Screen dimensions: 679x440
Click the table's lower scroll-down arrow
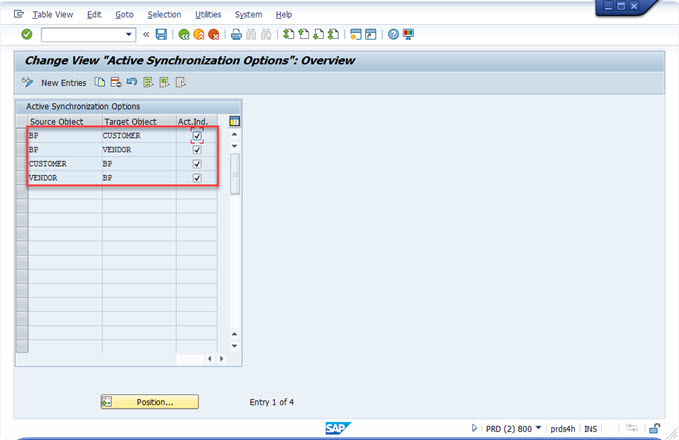(234, 346)
